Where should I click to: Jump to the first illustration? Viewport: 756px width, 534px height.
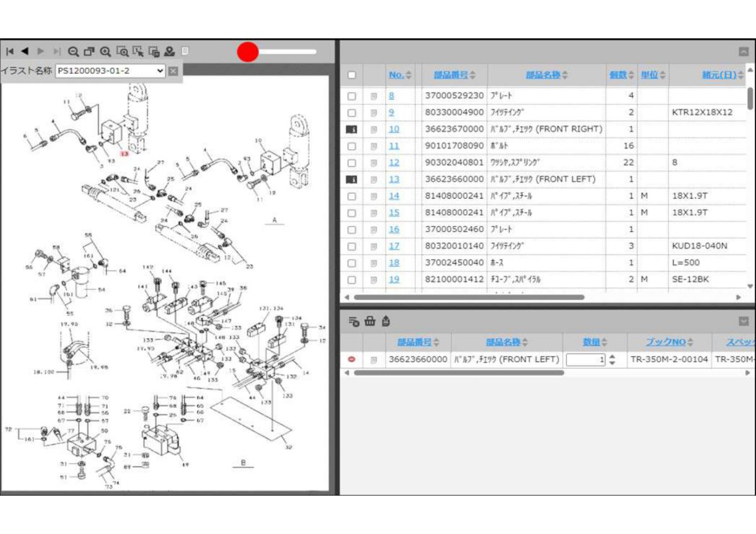pyautogui.click(x=9, y=51)
